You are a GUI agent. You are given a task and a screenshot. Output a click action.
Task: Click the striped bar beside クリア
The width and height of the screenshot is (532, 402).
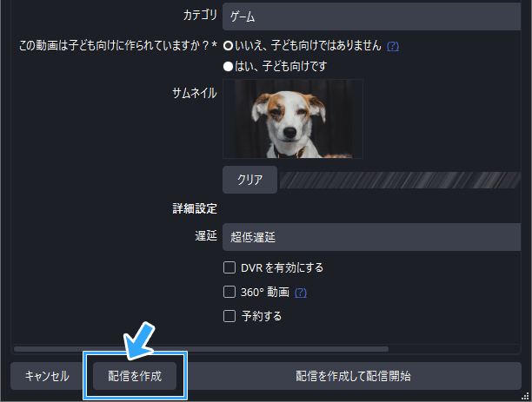click(x=400, y=180)
